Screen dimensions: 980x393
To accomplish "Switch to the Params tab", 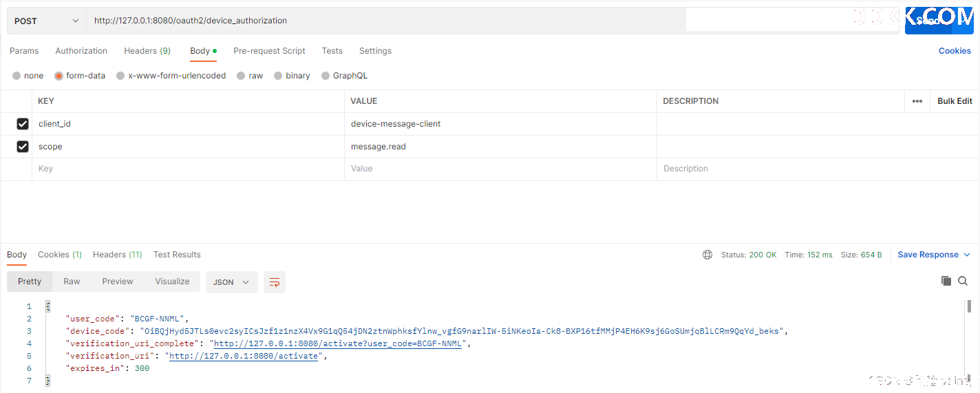I will click(24, 51).
